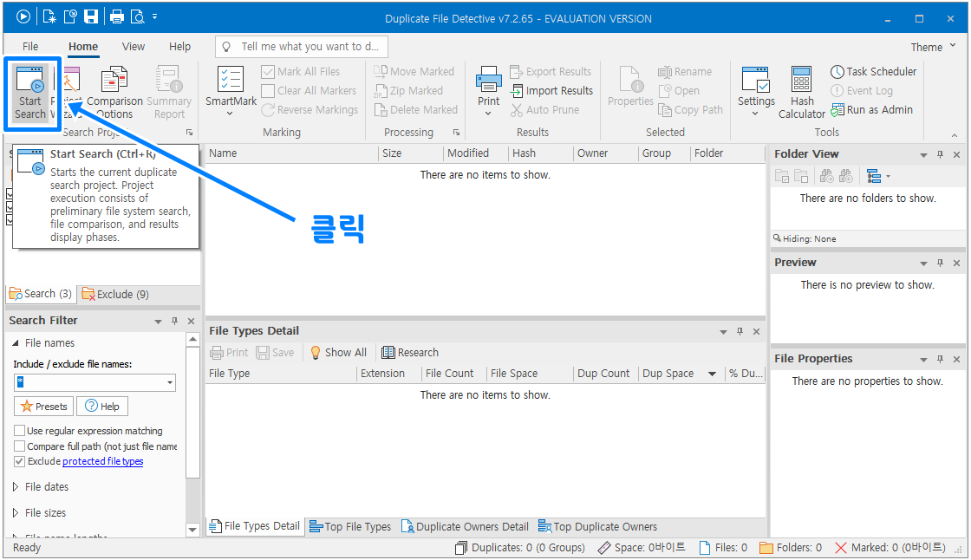971x560 pixels.
Task: Click the Start Search ribbon button
Action: pyautogui.click(x=30, y=93)
